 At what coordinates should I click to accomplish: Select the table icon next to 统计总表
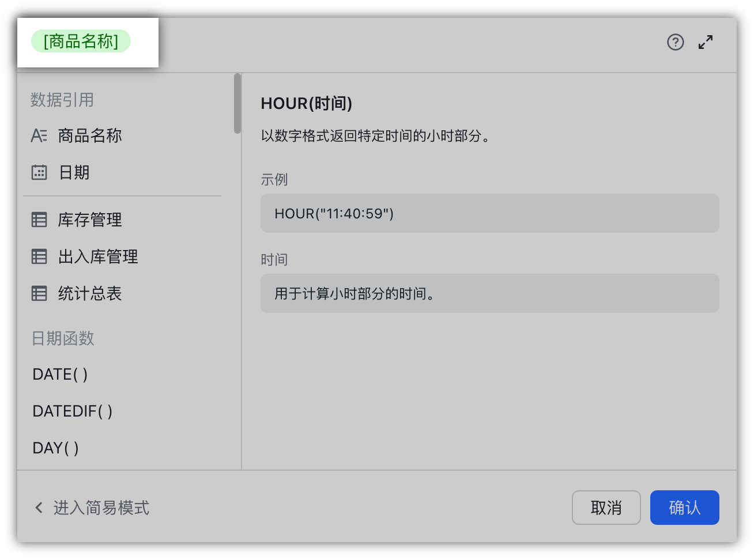point(39,293)
